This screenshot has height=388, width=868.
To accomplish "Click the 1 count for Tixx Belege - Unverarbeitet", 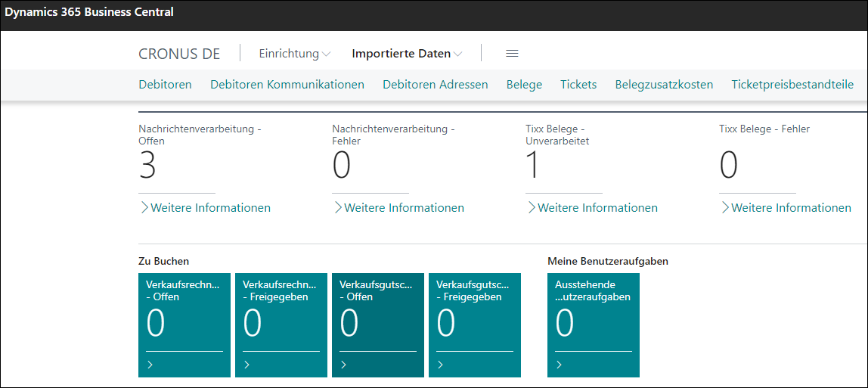I will click(x=532, y=165).
